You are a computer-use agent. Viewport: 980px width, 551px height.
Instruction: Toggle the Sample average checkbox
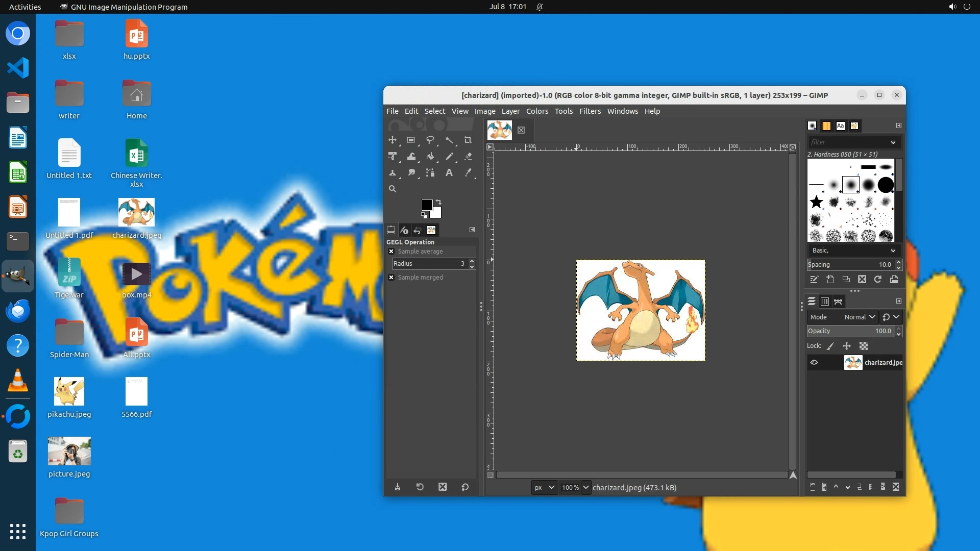click(391, 252)
